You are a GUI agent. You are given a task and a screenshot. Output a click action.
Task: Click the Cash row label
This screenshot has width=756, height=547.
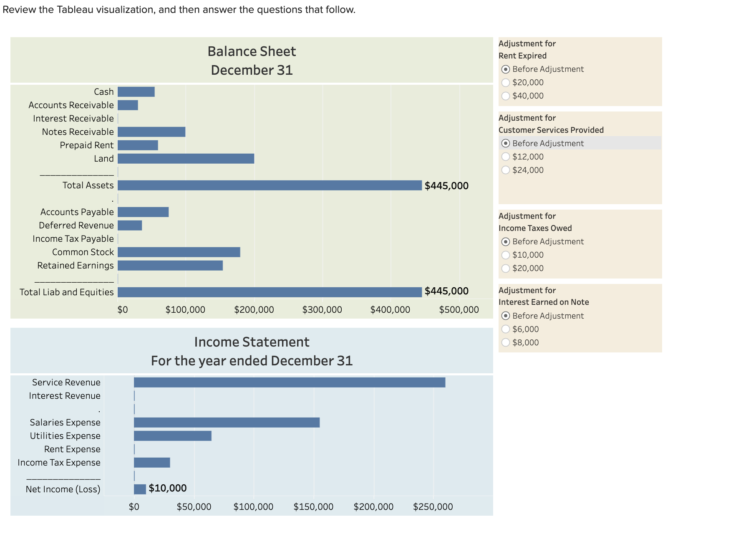[x=104, y=91]
